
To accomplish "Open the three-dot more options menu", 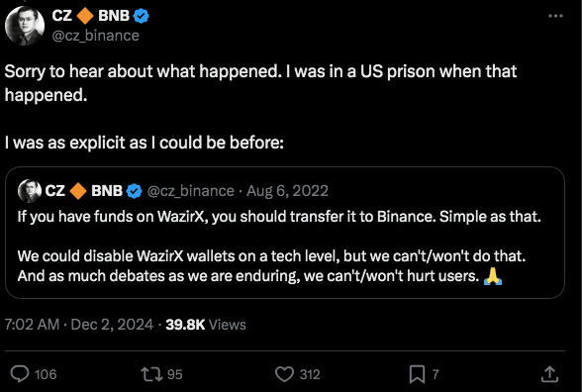I will (555, 16).
